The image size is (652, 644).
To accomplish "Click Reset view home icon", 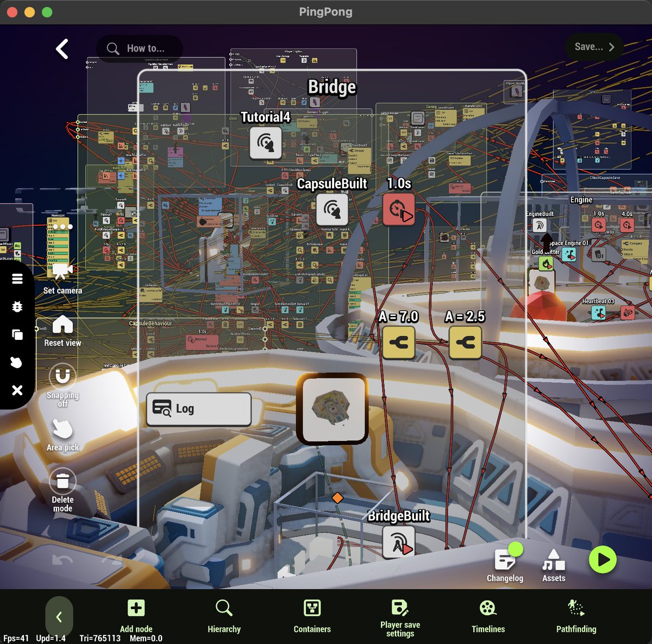I will point(62,331).
